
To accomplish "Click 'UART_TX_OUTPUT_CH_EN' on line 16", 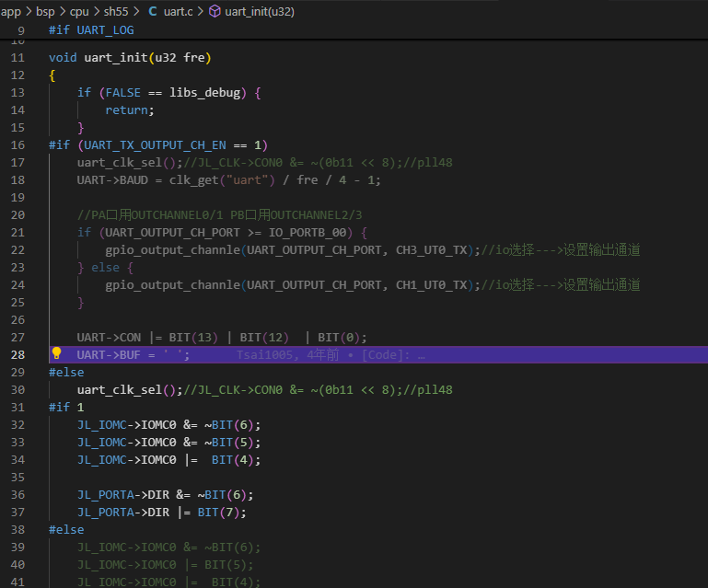I will click(x=155, y=144).
